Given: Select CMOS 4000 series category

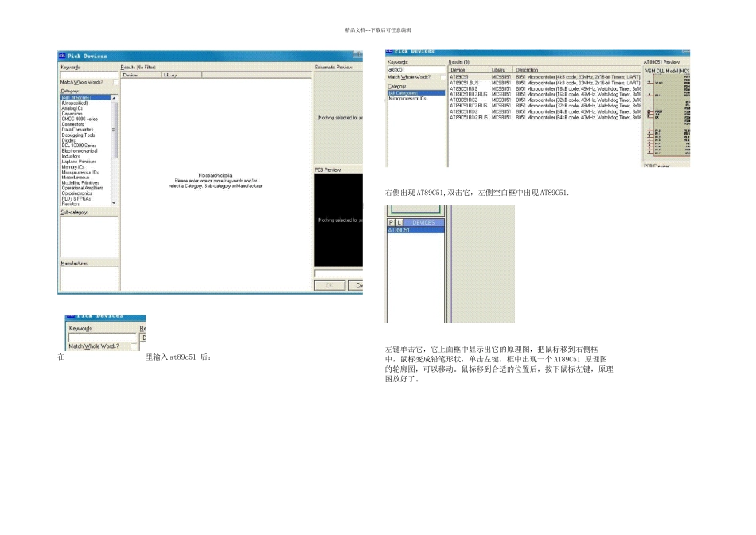Looking at the screenshot, I should (x=85, y=119).
